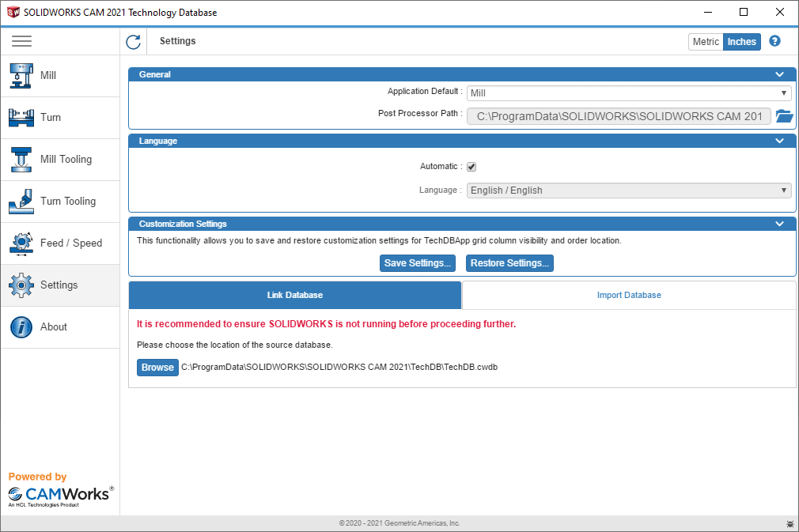
Task: Click the About info icon
Action: pos(21,327)
